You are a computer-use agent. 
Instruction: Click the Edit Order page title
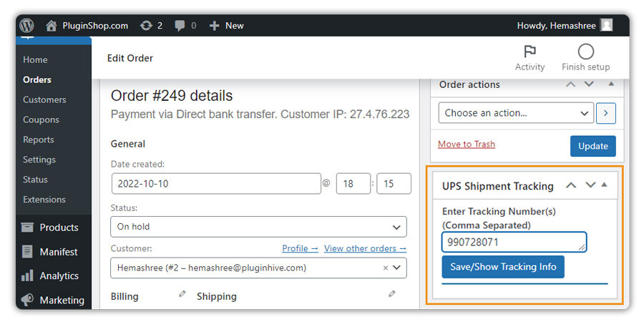click(130, 59)
